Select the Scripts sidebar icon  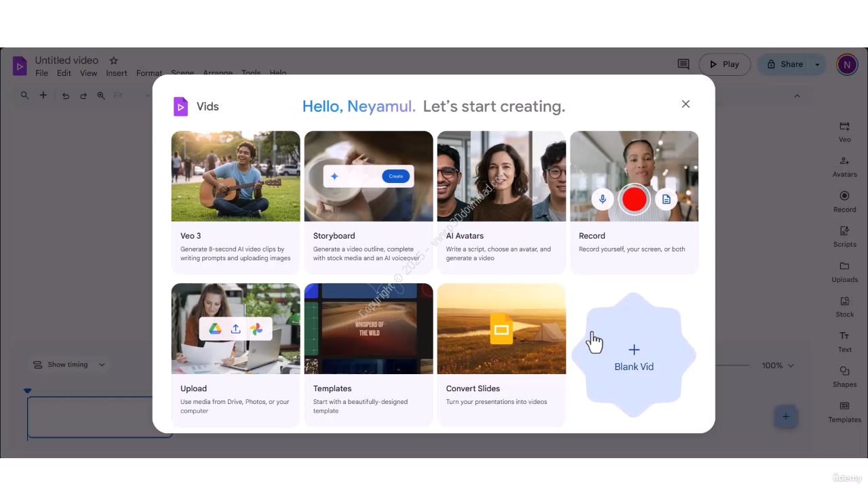point(844,236)
